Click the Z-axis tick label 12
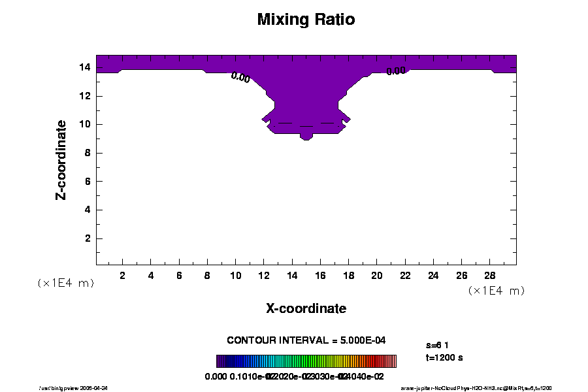This screenshot has height=392, width=588. tap(85, 96)
